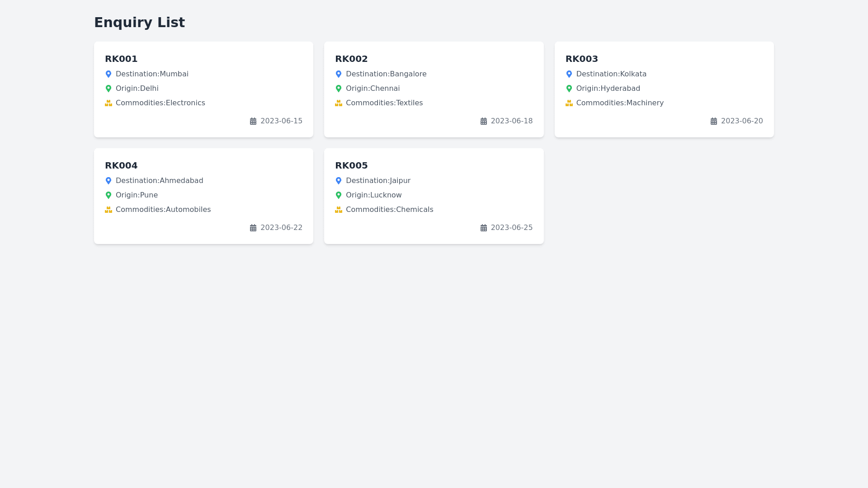This screenshot has width=868, height=488.
Task: Open the RK001 enquiry title
Action: [x=121, y=59]
